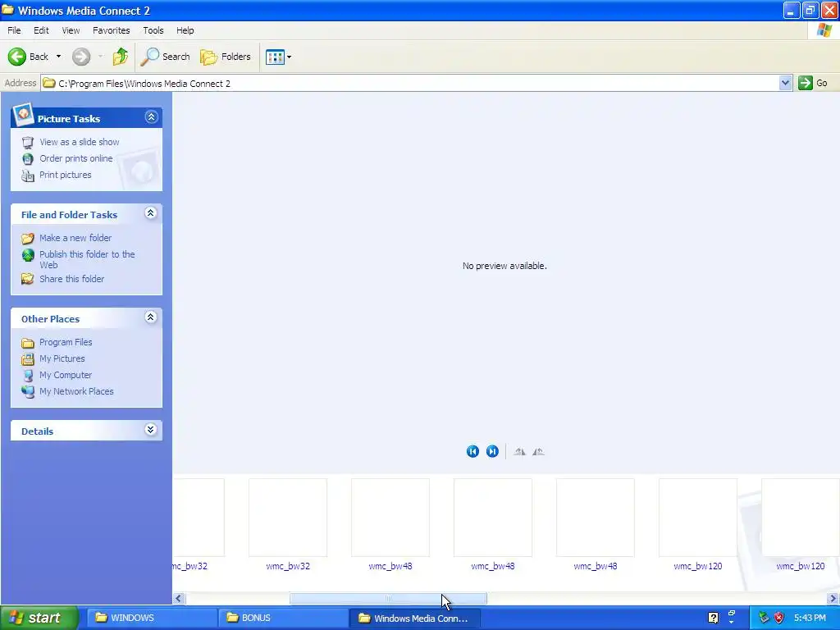Open the address bar dropdown list
Screen dimensions: 840x630
point(785,83)
